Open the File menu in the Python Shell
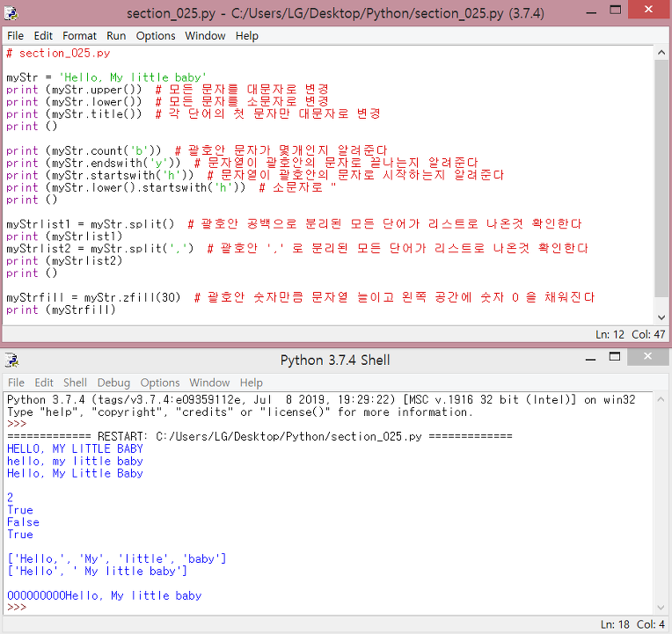Screen dimensions: 672x634 (17, 383)
